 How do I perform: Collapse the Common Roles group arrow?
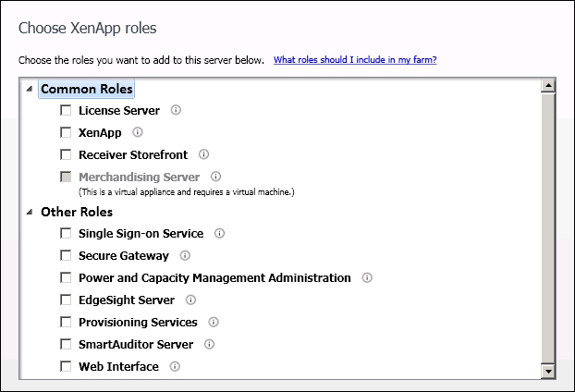coord(30,89)
